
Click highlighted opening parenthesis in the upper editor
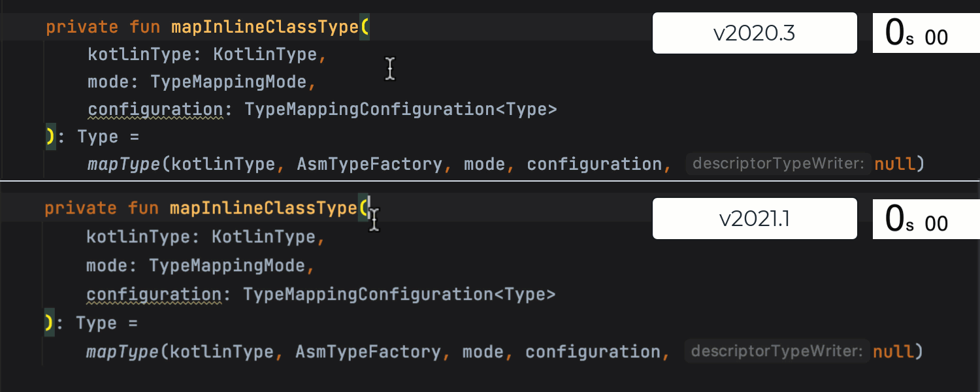(365, 27)
